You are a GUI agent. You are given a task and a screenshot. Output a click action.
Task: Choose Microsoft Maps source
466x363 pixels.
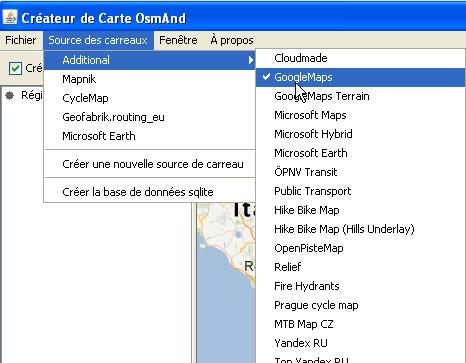coord(360,115)
